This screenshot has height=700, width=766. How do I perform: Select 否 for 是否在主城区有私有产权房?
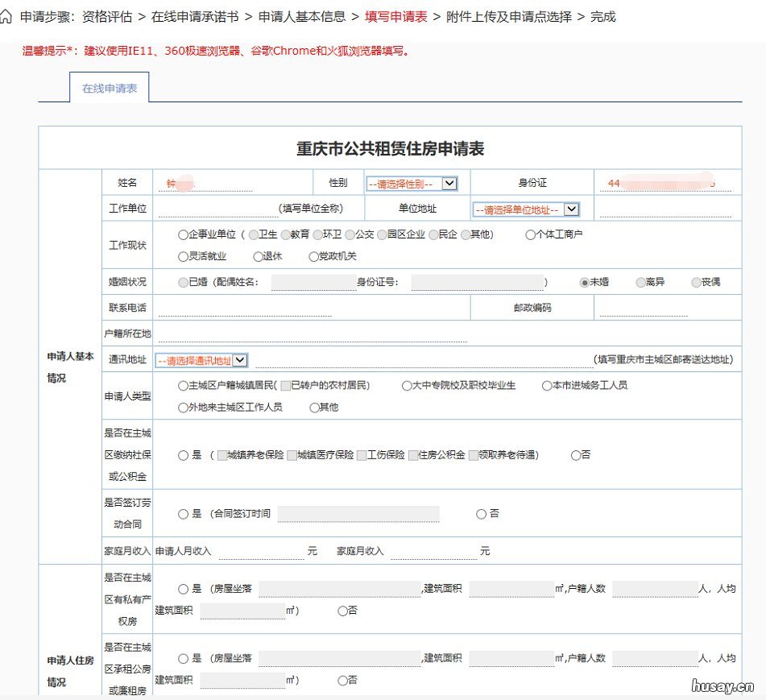(341, 611)
